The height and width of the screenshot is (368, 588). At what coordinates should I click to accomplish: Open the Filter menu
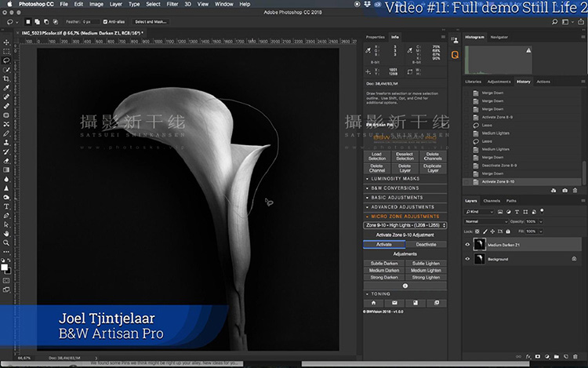coord(172,4)
